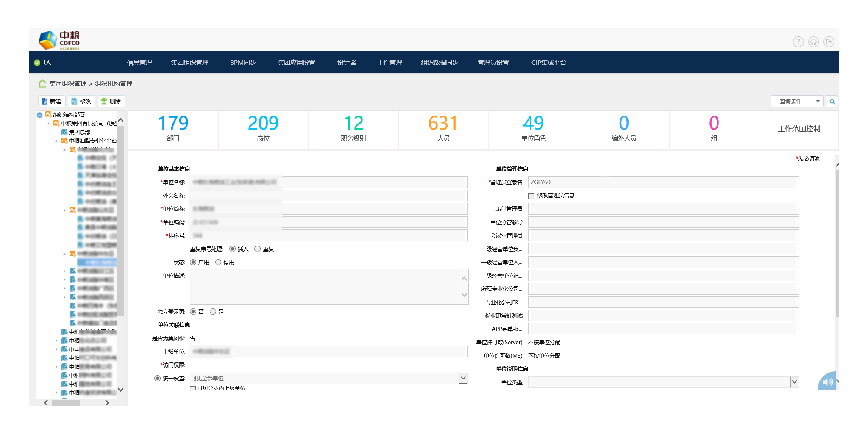Choose 否 for 独立登录页

[193, 312]
